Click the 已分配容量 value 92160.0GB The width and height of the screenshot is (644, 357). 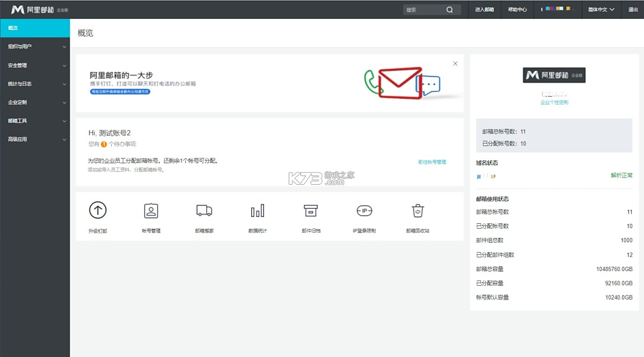(x=619, y=283)
